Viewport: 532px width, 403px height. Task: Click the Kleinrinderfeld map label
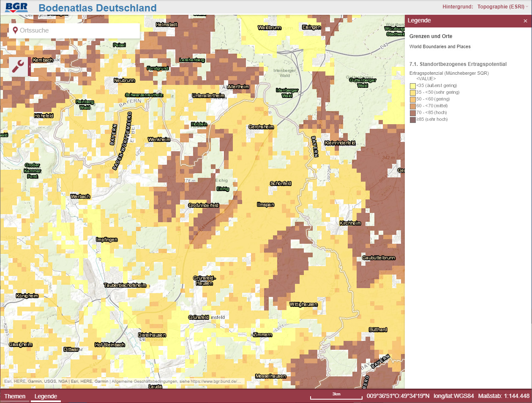tap(340, 143)
